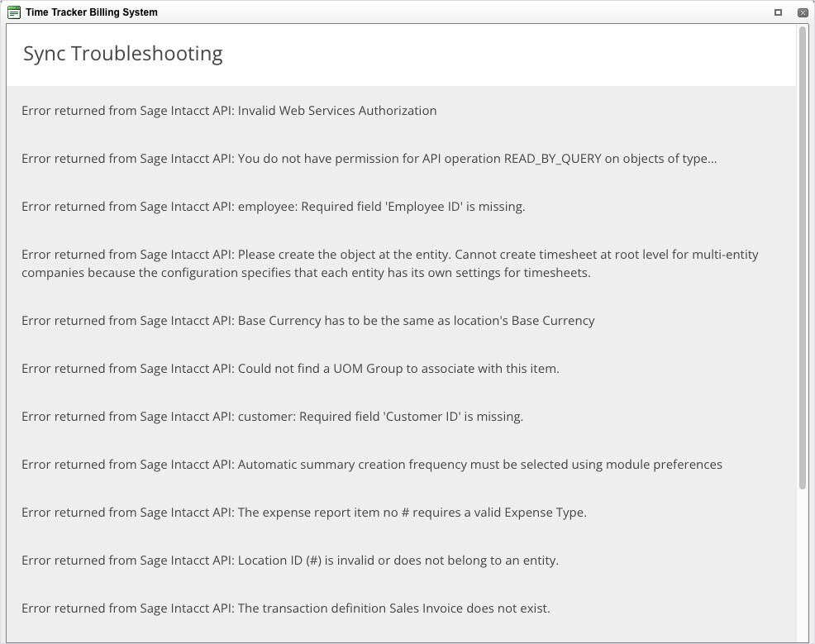Click the Time Tracker Billing System app icon
815x644 pixels.
point(14,12)
